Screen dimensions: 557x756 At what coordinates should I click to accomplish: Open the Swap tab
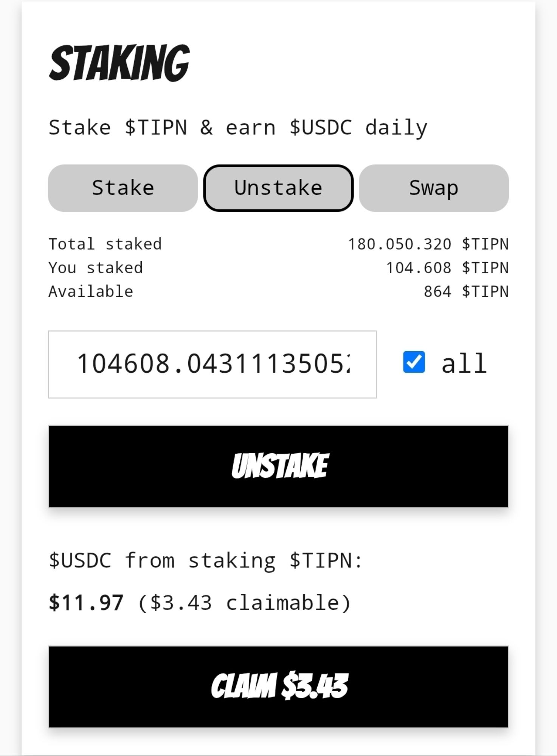point(433,188)
